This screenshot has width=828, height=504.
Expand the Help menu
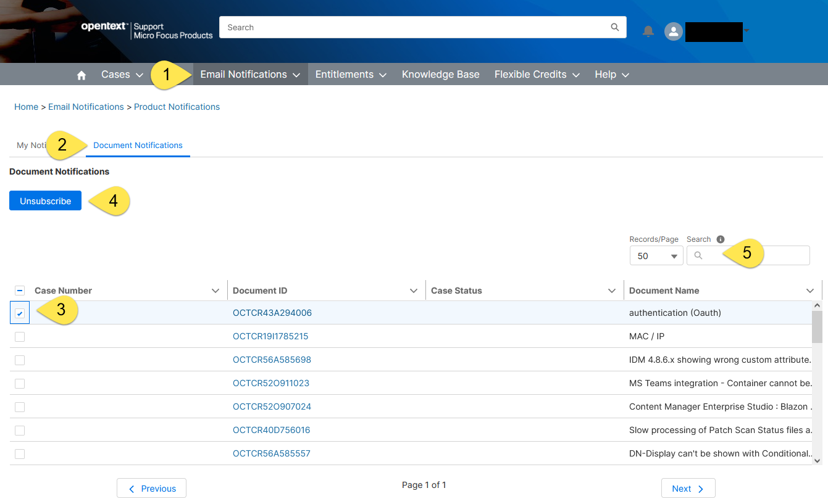tap(612, 75)
